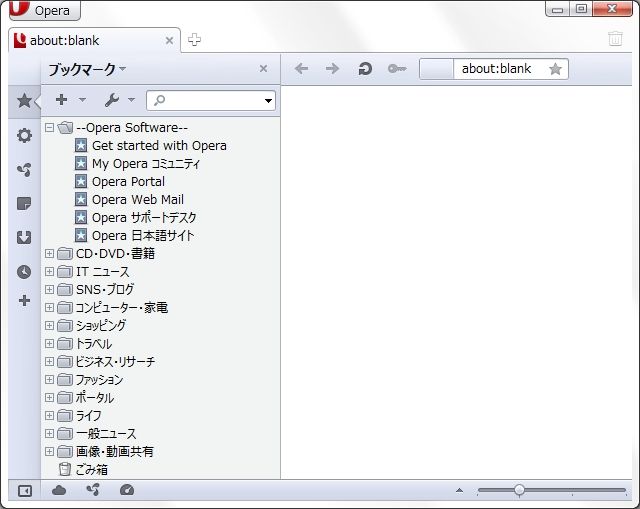
Task: Toggle Opera Turbo speedometer icon
Action: point(127,489)
